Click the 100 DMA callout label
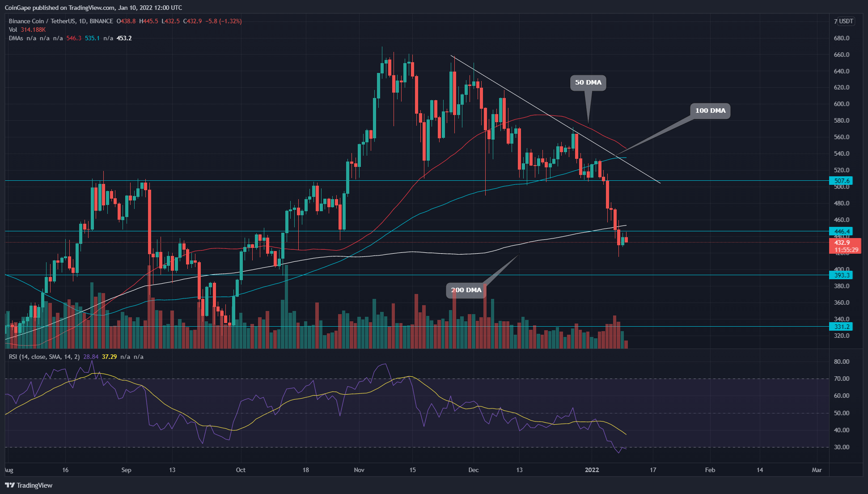This screenshot has width=868, height=494. click(x=710, y=111)
